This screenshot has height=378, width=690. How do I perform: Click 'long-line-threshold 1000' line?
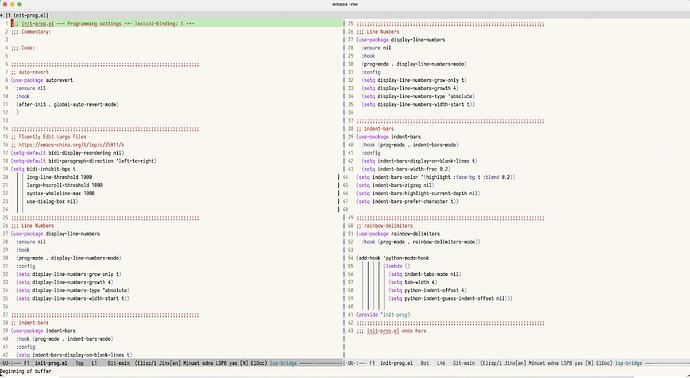59,177
